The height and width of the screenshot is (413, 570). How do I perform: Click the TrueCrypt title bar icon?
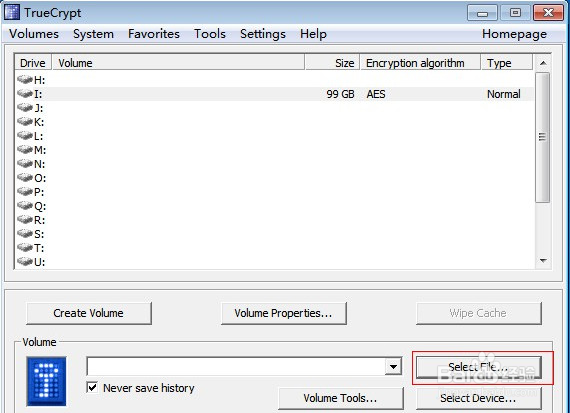pyautogui.click(x=12, y=12)
